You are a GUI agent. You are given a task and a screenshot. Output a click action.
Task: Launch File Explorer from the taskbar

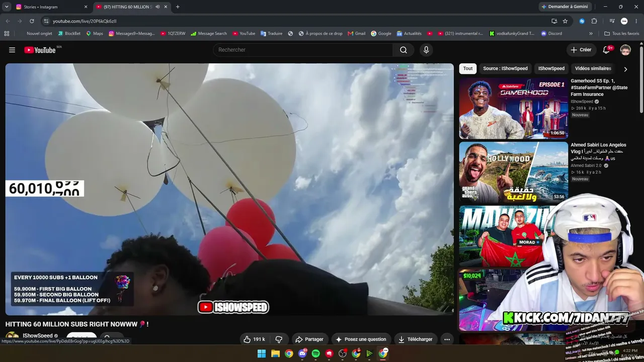pos(275,353)
